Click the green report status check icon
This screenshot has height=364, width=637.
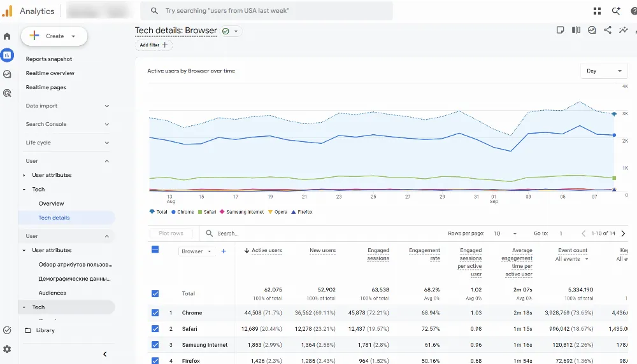click(x=226, y=31)
